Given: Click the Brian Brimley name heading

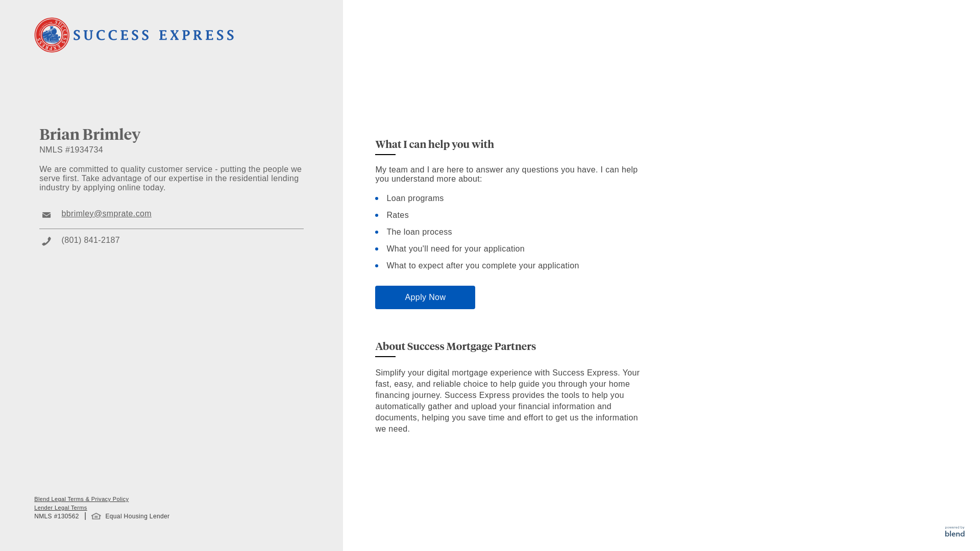Looking at the screenshot, I should click(90, 134).
